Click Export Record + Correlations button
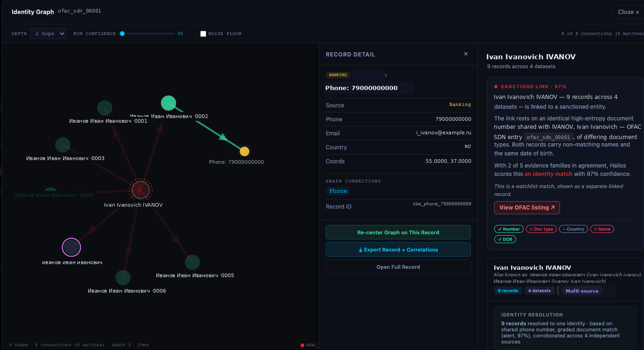644x350 pixels. (x=398, y=250)
